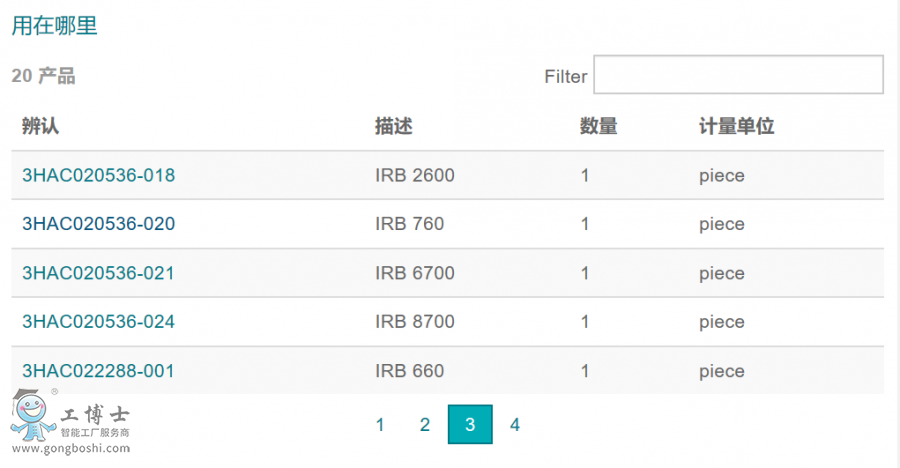Click the Filter text input field
Screen dimensions: 900x468
pos(738,75)
